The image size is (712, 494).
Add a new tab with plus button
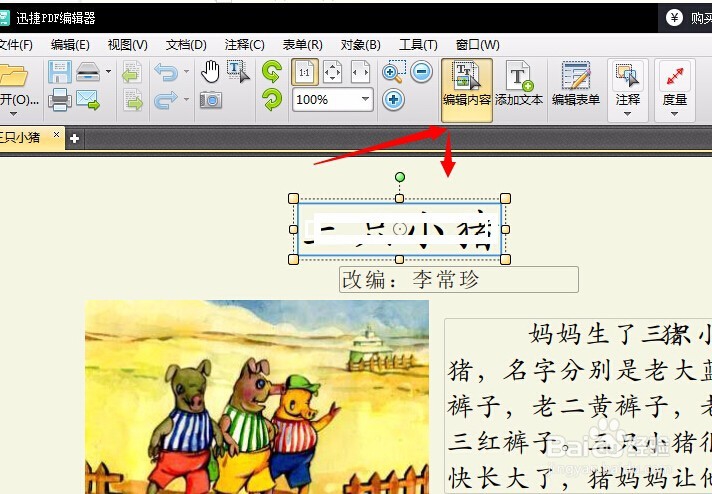click(x=74, y=138)
